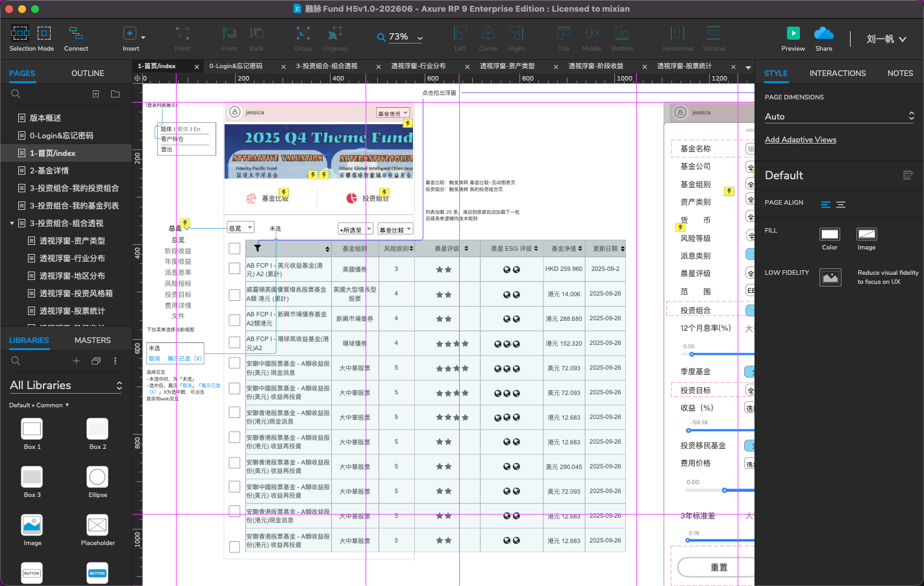Switch to 透视浮窗-行业分布 page tab

click(x=418, y=66)
